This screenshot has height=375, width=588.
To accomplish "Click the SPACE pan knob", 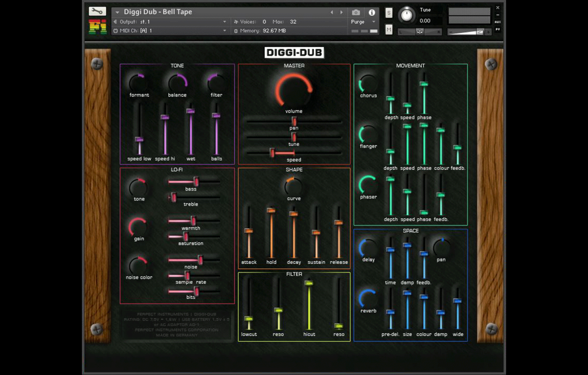I will [441, 248].
